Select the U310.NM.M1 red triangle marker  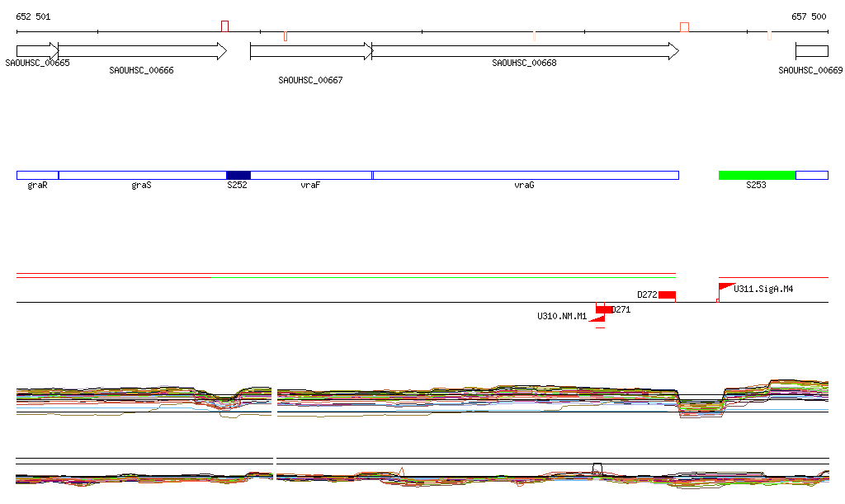597,318
